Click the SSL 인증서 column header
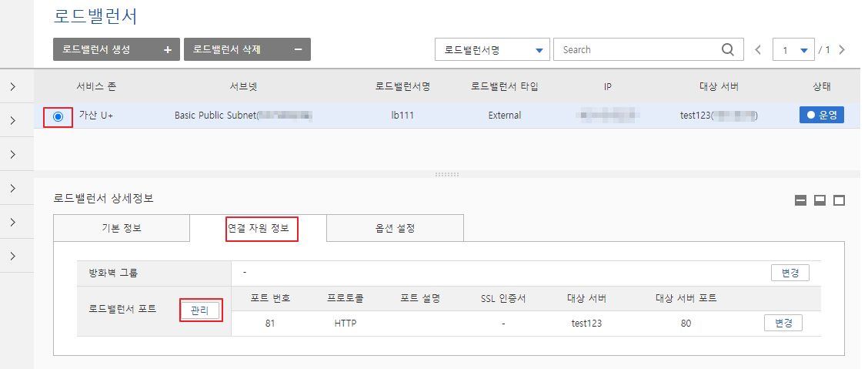The height and width of the screenshot is (369, 868). (x=503, y=298)
